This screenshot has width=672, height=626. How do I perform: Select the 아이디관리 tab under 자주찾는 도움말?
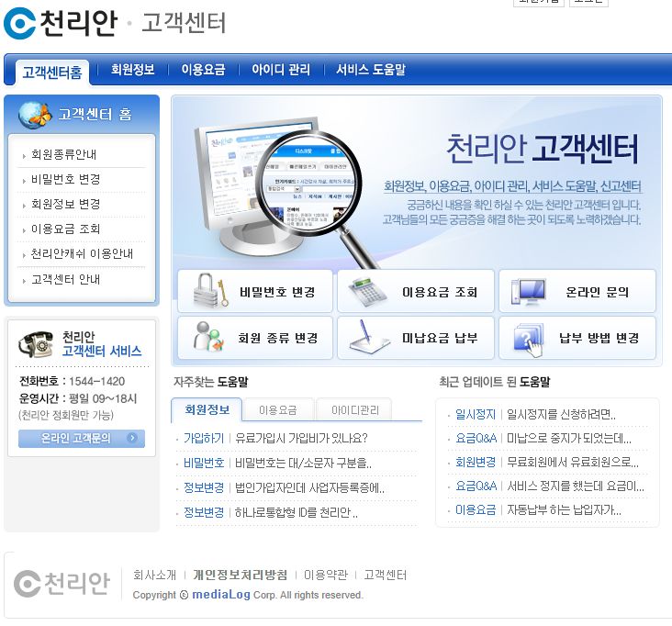click(355, 410)
